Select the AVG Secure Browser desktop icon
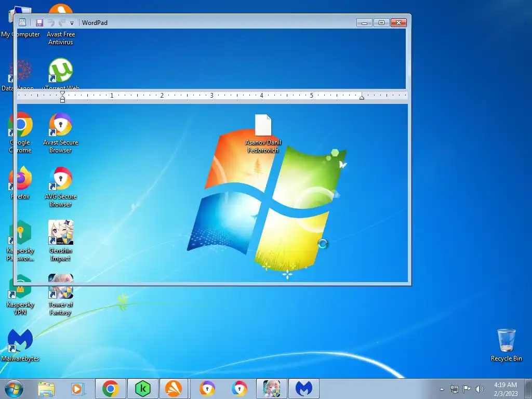The width and height of the screenshot is (532, 399). pos(60,187)
